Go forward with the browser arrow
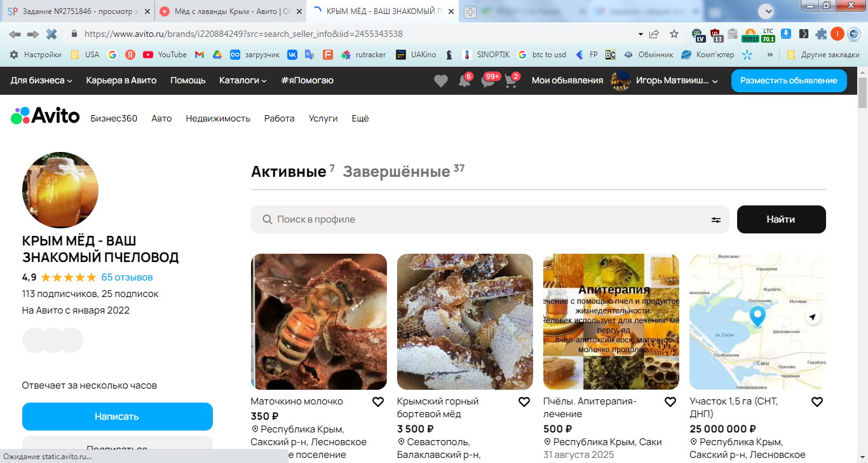The image size is (868, 463). [33, 34]
